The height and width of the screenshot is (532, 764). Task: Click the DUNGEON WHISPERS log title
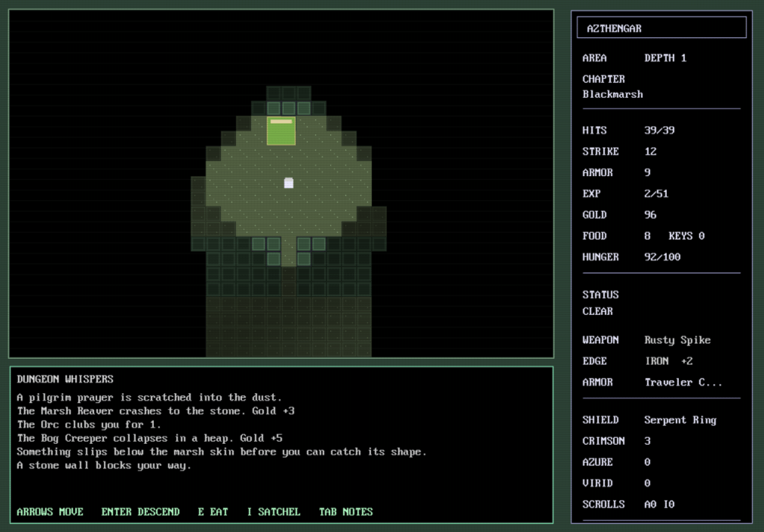65,379
